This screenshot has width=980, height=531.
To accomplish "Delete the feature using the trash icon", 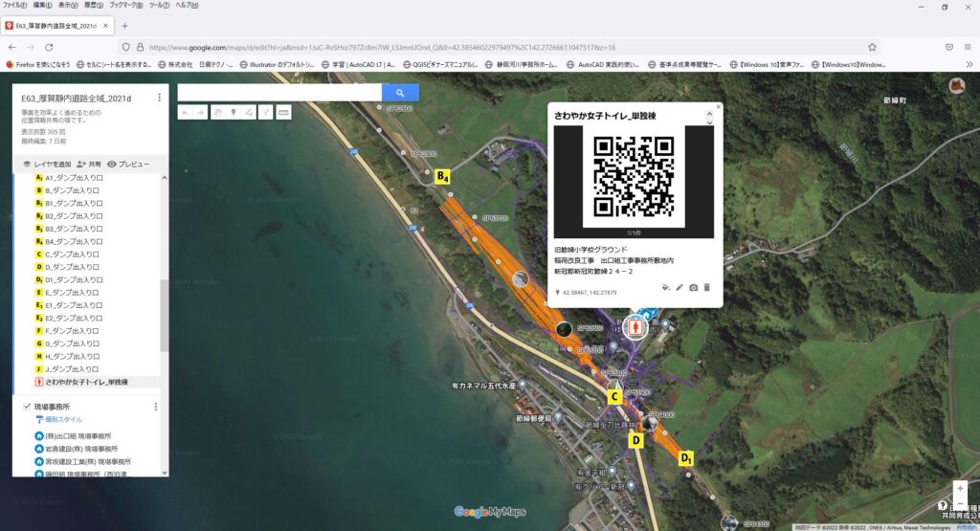I will pyautogui.click(x=707, y=287).
